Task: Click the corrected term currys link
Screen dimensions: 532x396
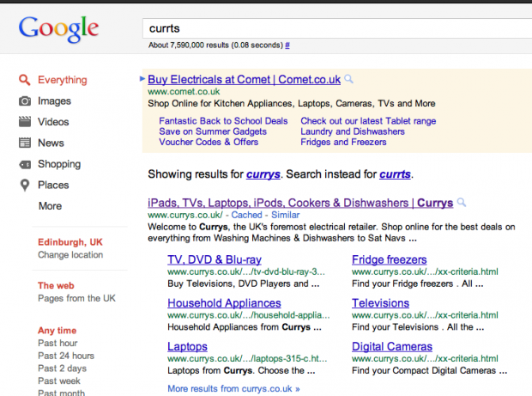Action: click(x=263, y=174)
